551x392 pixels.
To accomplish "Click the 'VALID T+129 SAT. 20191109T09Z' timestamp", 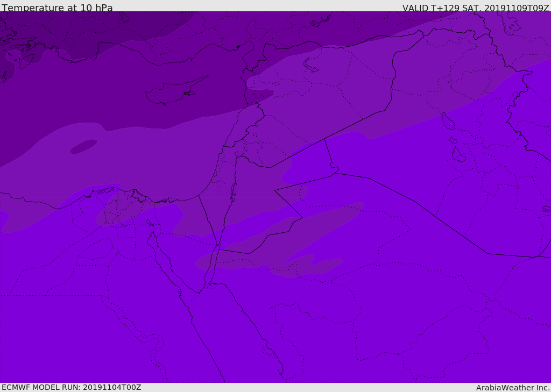I will pyautogui.click(x=476, y=8).
